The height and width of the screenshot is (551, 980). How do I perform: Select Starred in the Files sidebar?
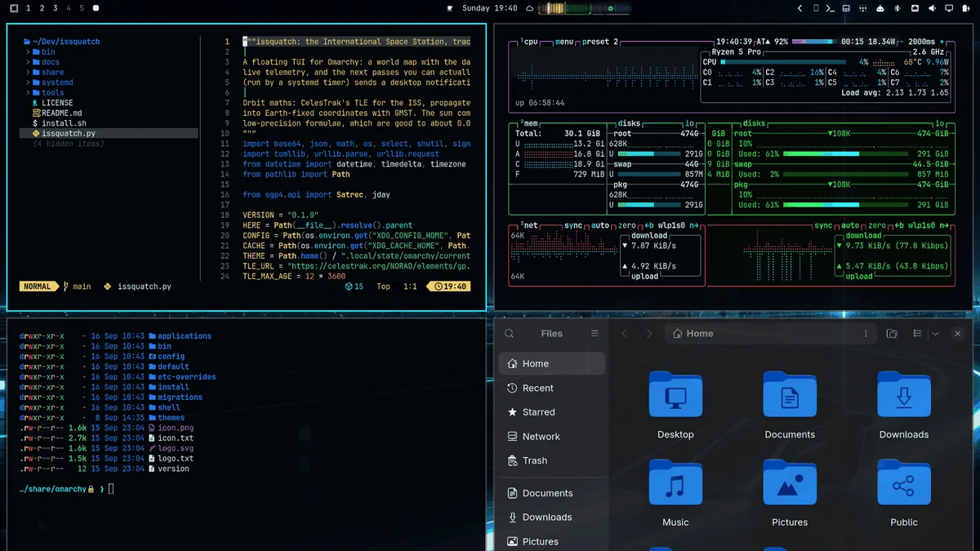[553, 412]
